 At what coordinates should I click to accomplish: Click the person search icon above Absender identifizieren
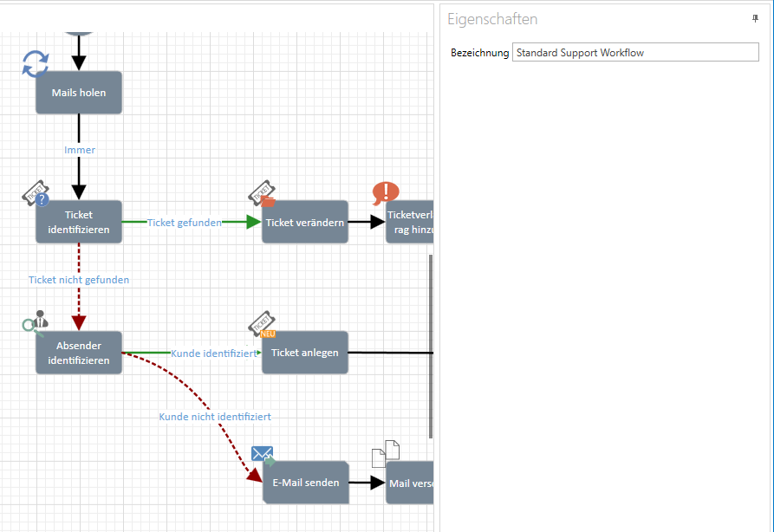pos(36,322)
